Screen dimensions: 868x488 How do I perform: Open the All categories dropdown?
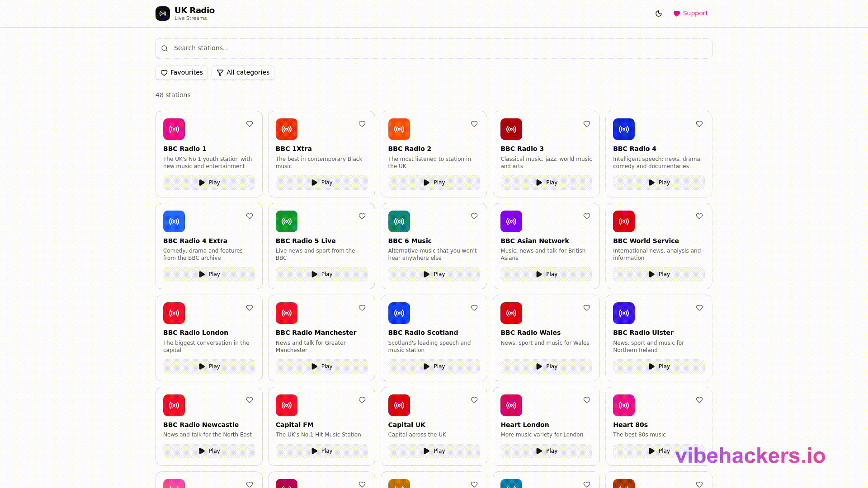[x=243, y=73]
